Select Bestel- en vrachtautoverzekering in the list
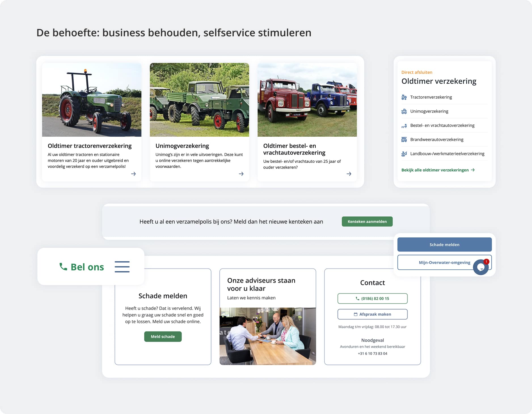 pos(442,125)
